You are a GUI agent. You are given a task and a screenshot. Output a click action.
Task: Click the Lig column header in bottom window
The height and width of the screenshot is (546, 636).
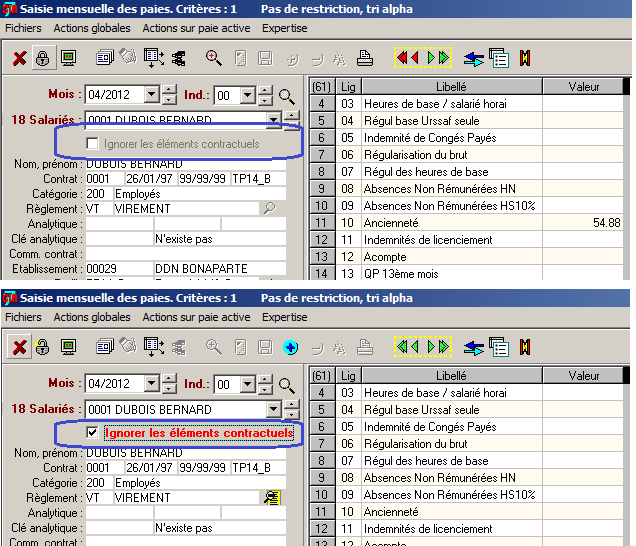(x=348, y=376)
